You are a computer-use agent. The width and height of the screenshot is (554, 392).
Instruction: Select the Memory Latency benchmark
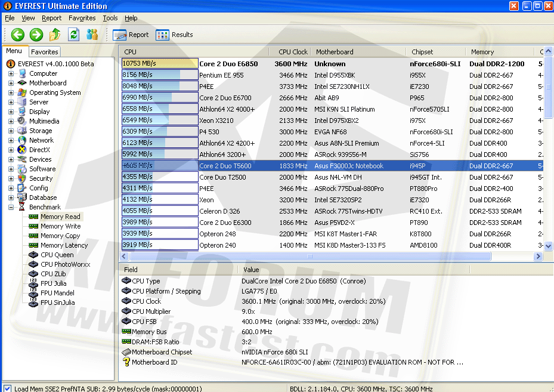[64, 245]
